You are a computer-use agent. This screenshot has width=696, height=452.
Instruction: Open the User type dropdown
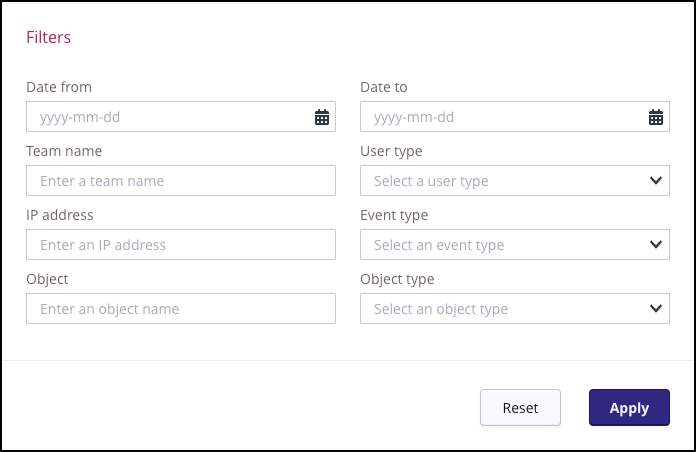(x=514, y=181)
